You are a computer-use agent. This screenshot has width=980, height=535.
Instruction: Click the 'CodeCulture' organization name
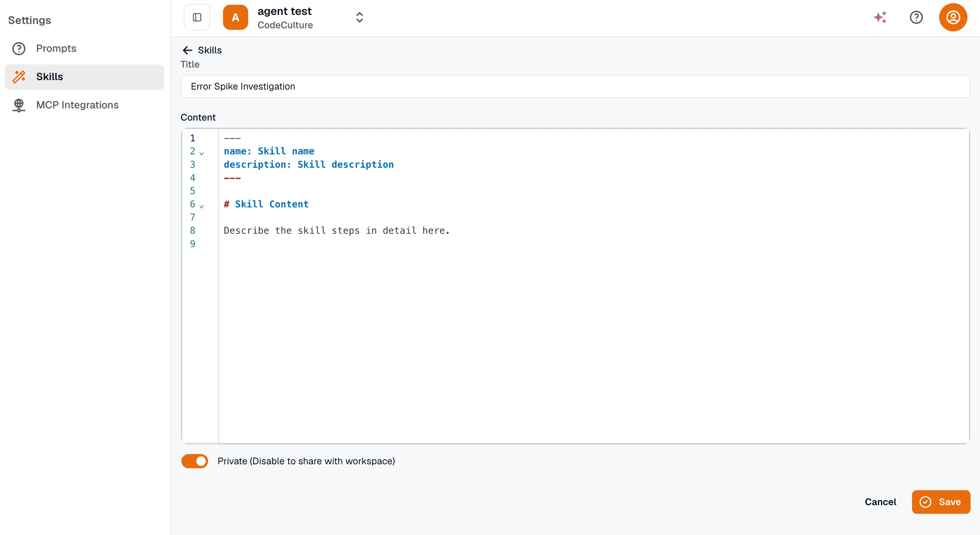click(x=285, y=25)
